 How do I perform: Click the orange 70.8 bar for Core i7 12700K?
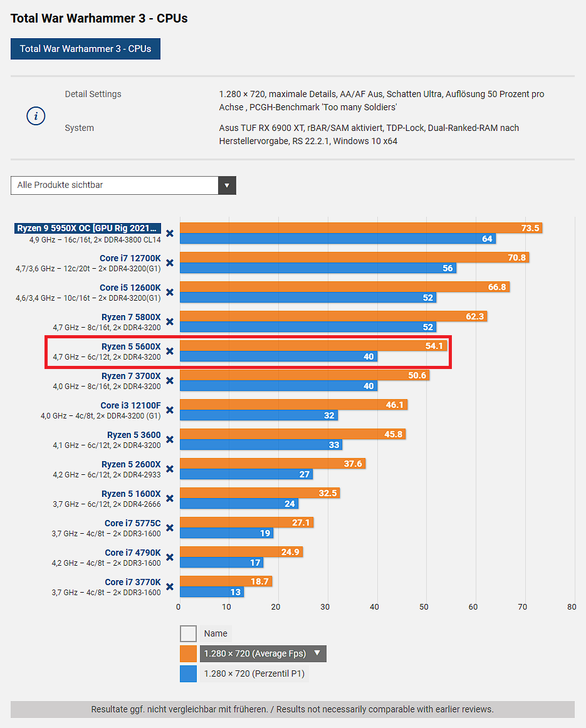point(355,257)
